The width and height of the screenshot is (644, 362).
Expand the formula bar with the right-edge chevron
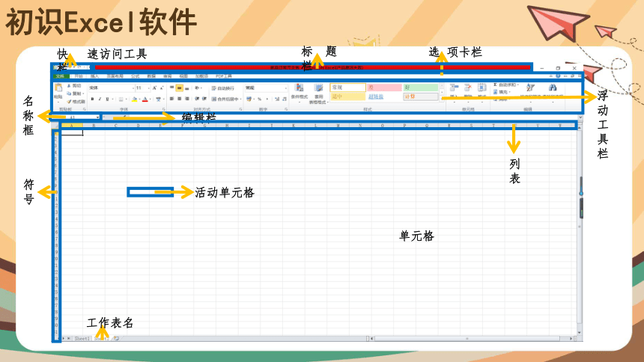[x=580, y=117]
